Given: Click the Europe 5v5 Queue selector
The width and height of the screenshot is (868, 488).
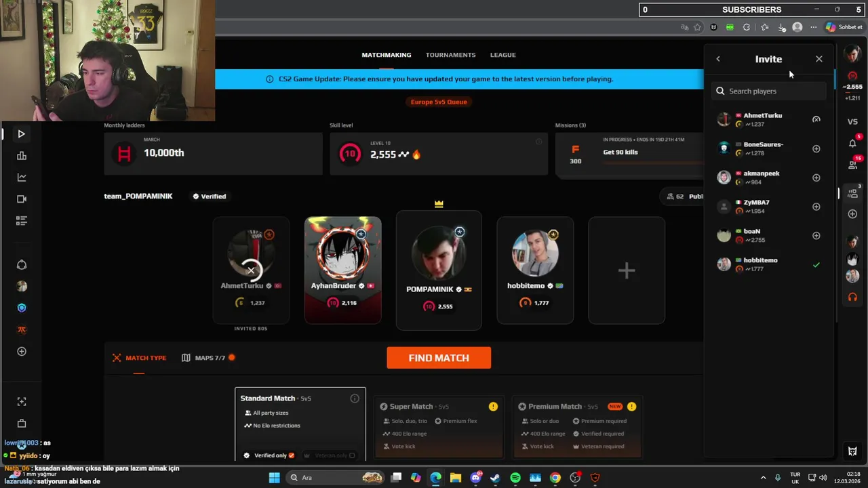Looking at the screenshot, I should [x=439, y=102].
